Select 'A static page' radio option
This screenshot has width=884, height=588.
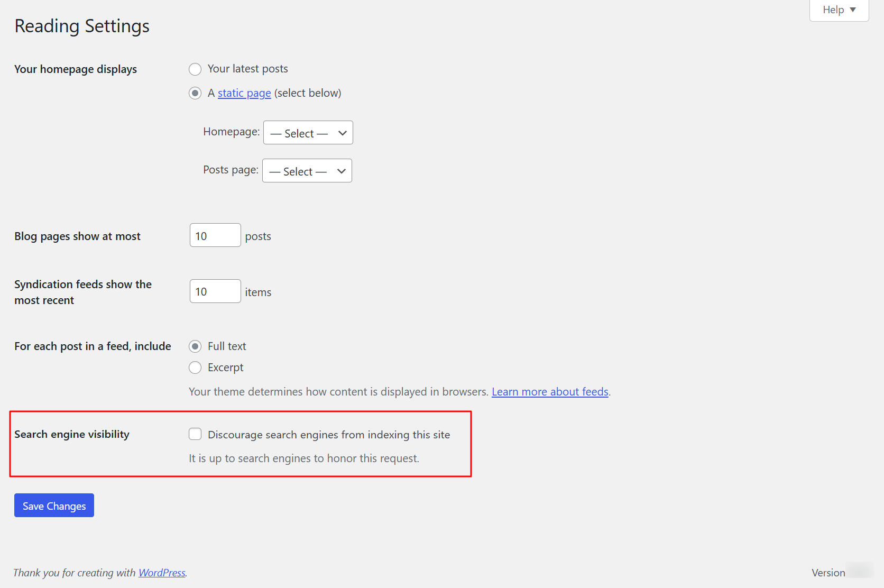pyautogui.click(x=195, y=94)
